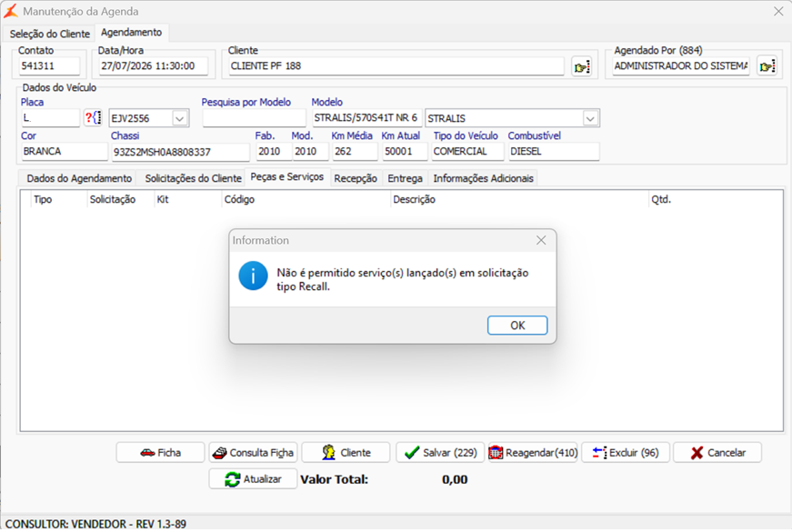The image size is (792, 532).
Task: Open the EJV2556 plate dropdown
Action: click(179, 119)
